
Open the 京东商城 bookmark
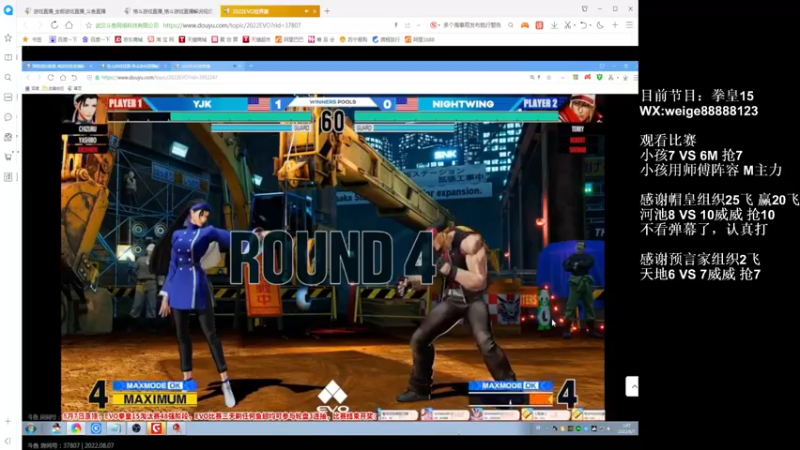pos(129,39)
